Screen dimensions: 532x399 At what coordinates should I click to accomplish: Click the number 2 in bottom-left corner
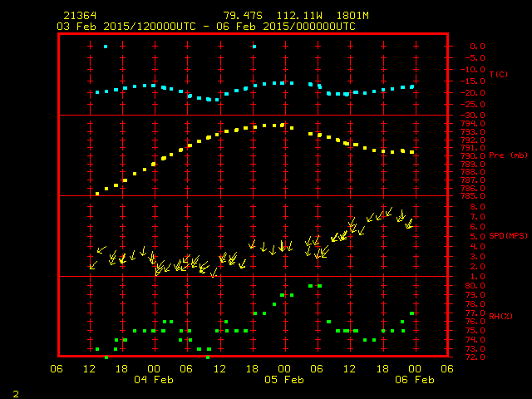[15, 391]
